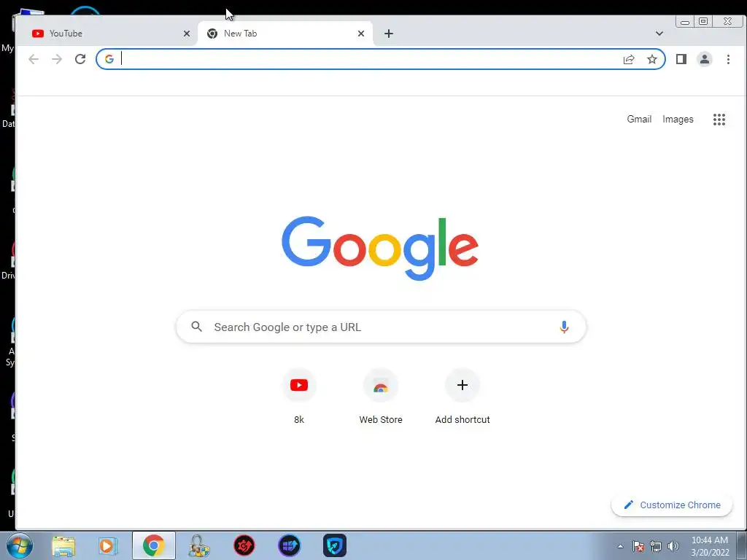
Task: Start voice search with microphone icon
Action: pos(564,327)
